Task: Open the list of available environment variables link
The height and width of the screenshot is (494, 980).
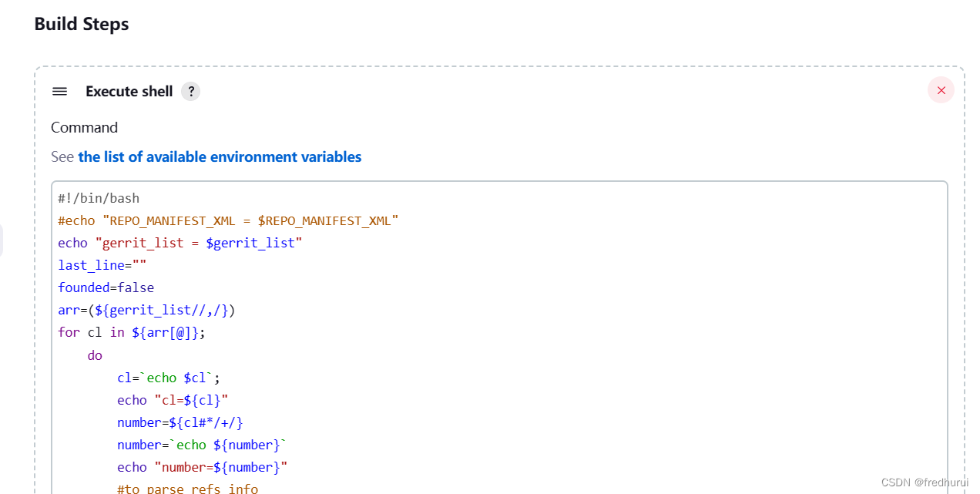Action: pyautogui.click(x=219, y=156)
